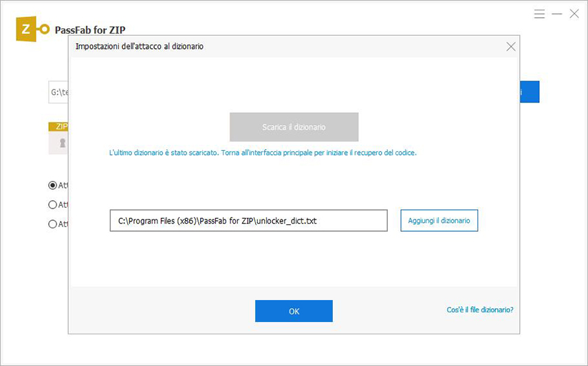Minimize the PassFab for ZIP window
Screen dimensions: 588x366
click(x=557, y=14)
